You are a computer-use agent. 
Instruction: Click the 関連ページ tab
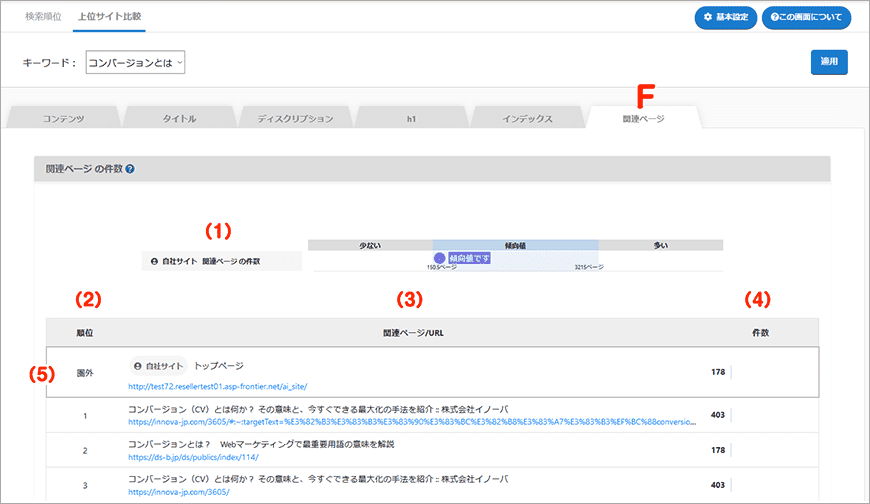pos(643,118)
